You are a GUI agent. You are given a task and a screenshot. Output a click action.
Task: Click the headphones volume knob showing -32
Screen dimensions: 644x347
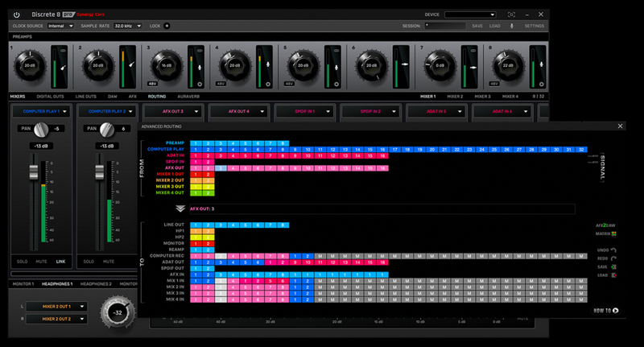pyautogui.click(x=118, y=312)
